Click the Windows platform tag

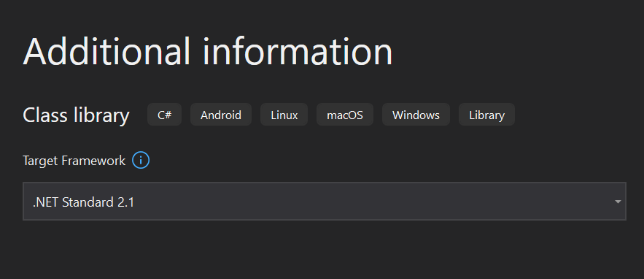click(x=416, y=115)
